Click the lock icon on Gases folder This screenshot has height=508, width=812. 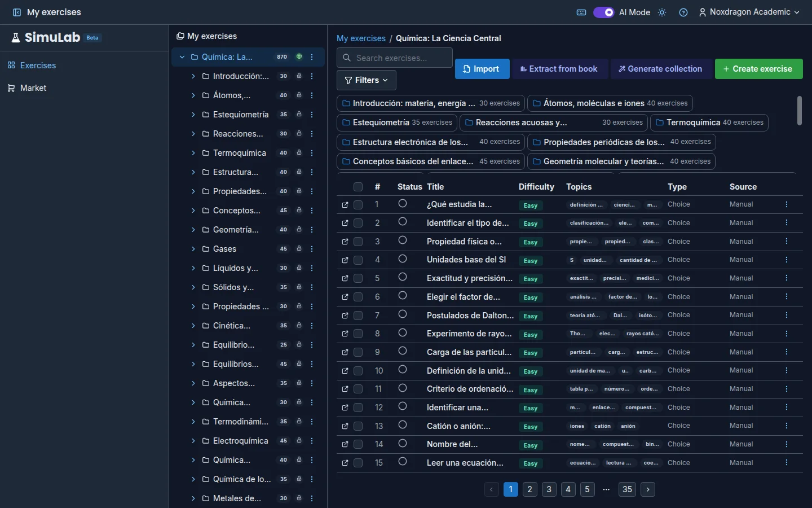[x=299, y=249]
